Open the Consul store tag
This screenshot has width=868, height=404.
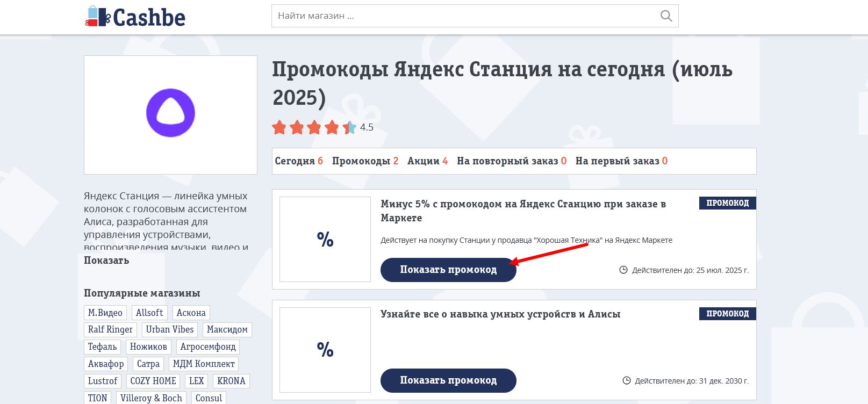point(209,398)
